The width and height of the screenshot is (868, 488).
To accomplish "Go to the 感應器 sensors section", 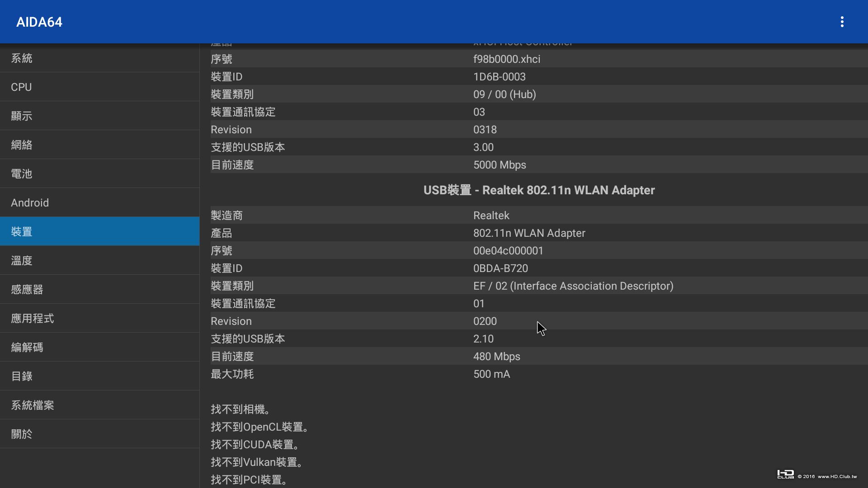I will click(99, 290).
